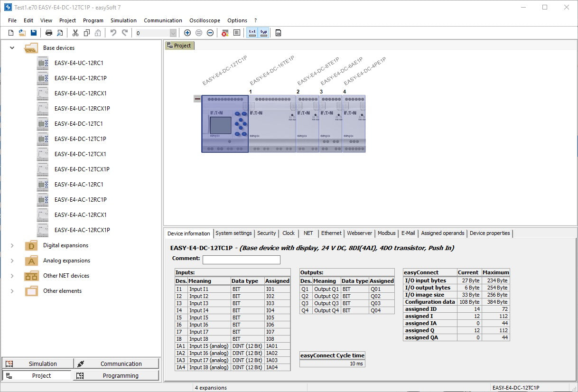Open the Ethernet tab
Image resolution: width=578 pixels, height=392 pixels.
[331, 233]
